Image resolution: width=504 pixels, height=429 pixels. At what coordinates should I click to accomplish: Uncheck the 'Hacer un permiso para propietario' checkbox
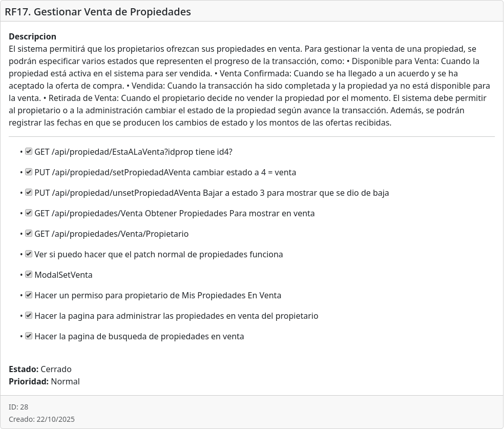[x=29, y=295]
